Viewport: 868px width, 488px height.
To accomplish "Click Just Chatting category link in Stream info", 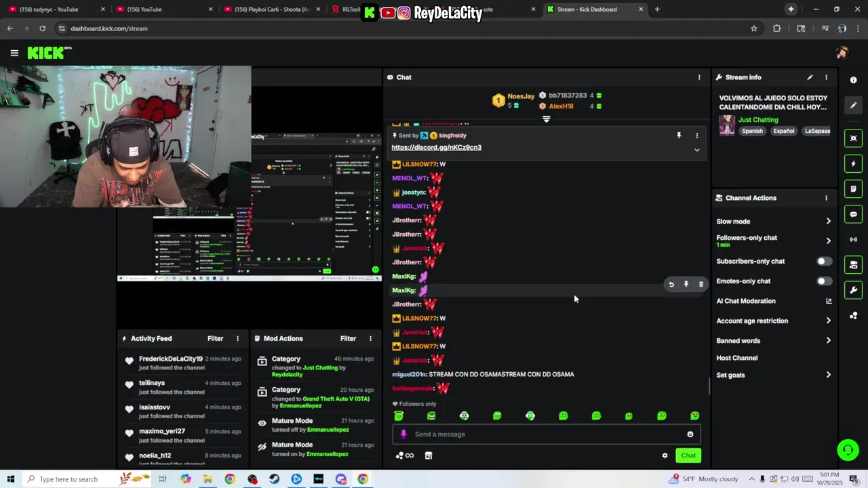I will tap(758, 120).
